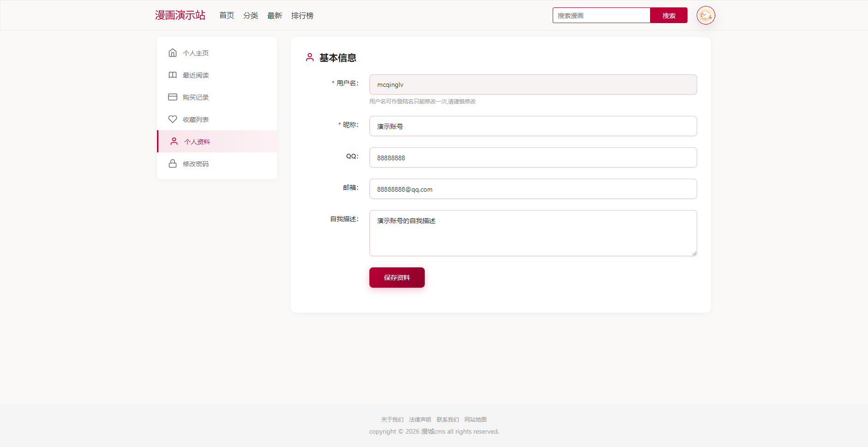868x447 pixels.
Task: Open the 分类 navigation link
Action: (251, 15)
